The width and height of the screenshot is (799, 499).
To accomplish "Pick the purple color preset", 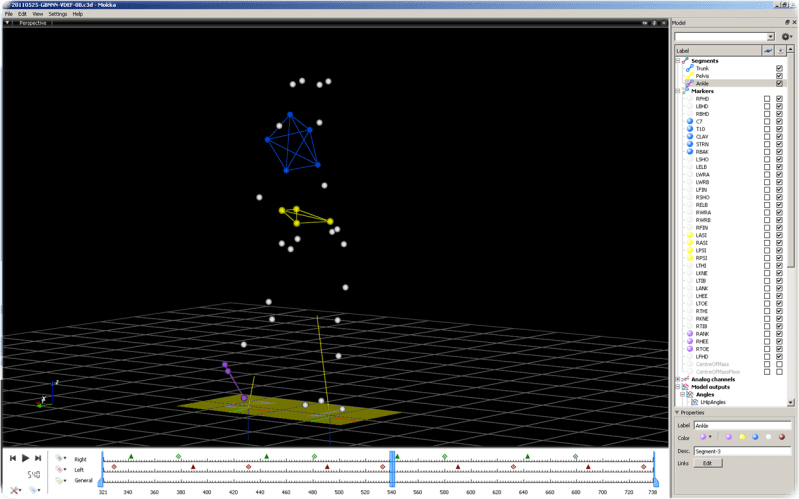I will [729, 437].
